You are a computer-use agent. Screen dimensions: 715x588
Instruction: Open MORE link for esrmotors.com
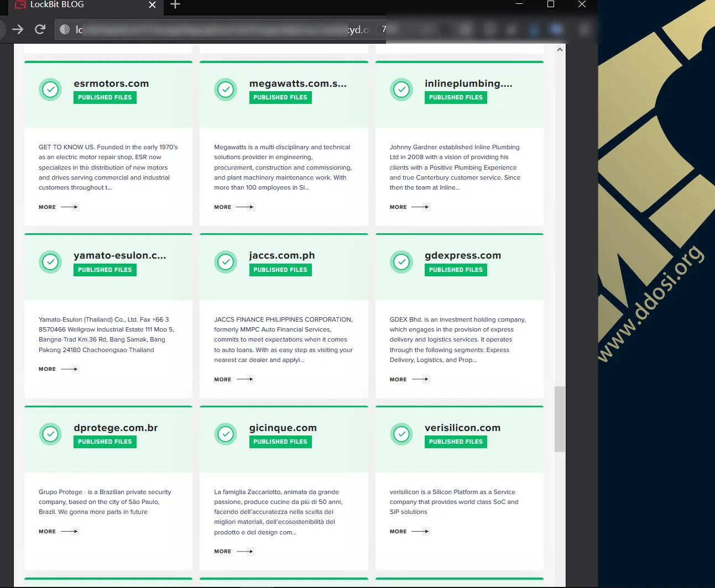(x=59, y=207)
